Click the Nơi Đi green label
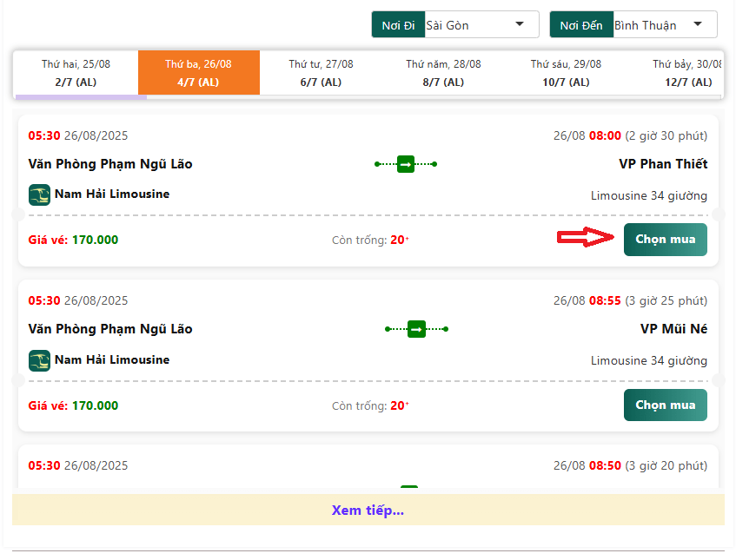The height and width of the screenshot is (560, 736). (398, 25)
